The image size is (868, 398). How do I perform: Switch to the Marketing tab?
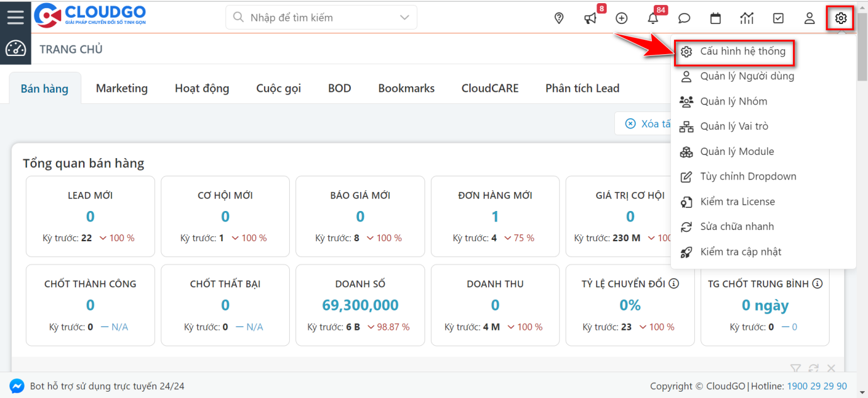pos(122,88)
